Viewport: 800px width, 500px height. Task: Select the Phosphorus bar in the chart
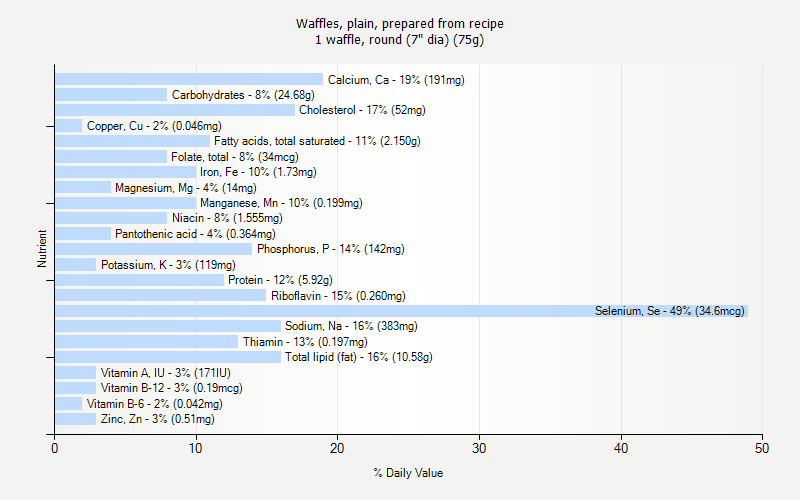click(154, 249)
